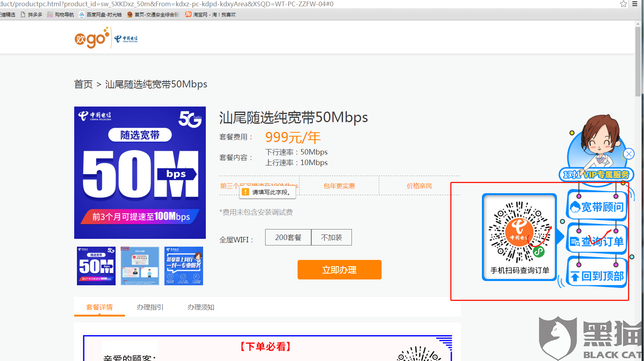Select the ID card photo thumbnail
The height and width of the screenshot is (361, 644).
139,266
